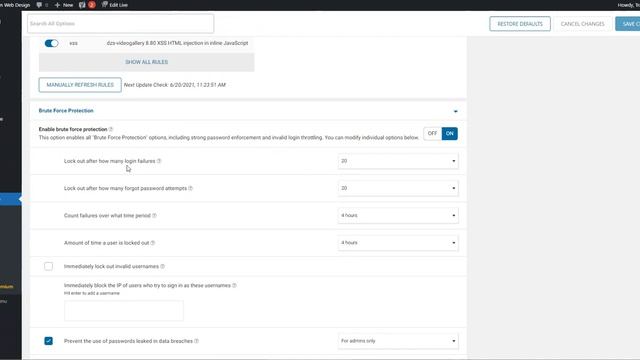Open help for Enable brute force protection

pyautogui.click(x=111, y=129)
